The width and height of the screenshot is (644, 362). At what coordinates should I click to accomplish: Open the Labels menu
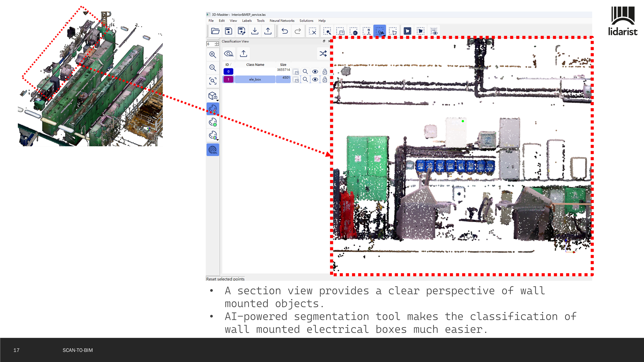click(x=247, y=21)
